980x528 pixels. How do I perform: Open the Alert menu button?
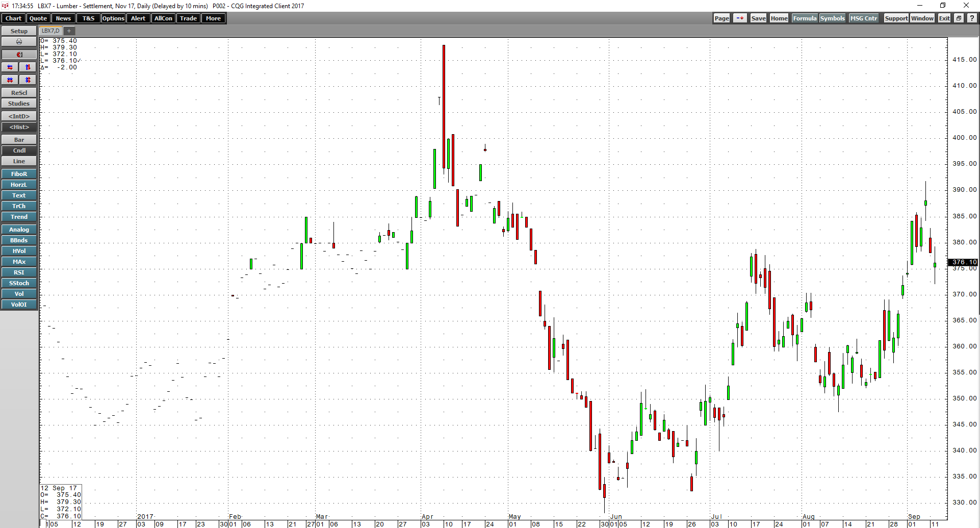point(138,18)
